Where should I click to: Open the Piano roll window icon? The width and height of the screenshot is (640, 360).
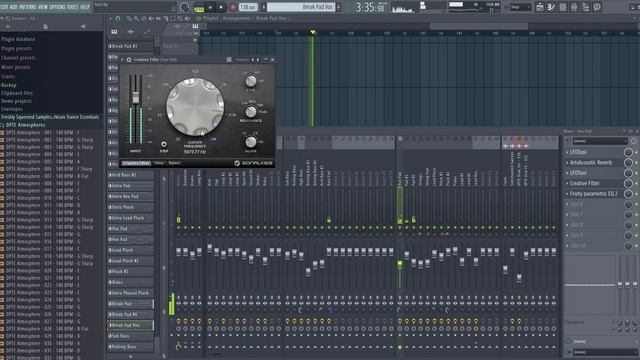click(551, 7)
